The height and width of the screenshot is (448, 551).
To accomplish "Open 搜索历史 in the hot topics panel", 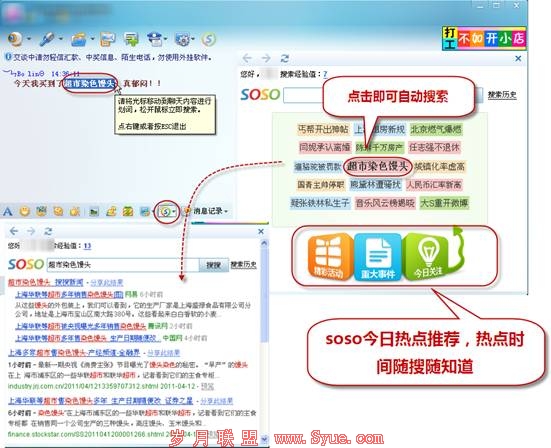I will (x=502, y=95).
